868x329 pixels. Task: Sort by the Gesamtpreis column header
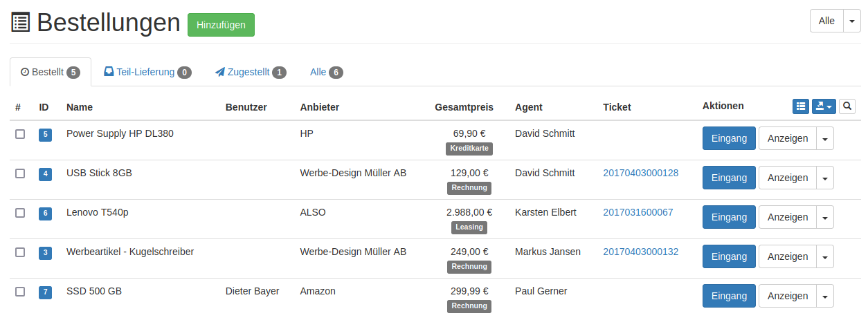tap(464, 107)
